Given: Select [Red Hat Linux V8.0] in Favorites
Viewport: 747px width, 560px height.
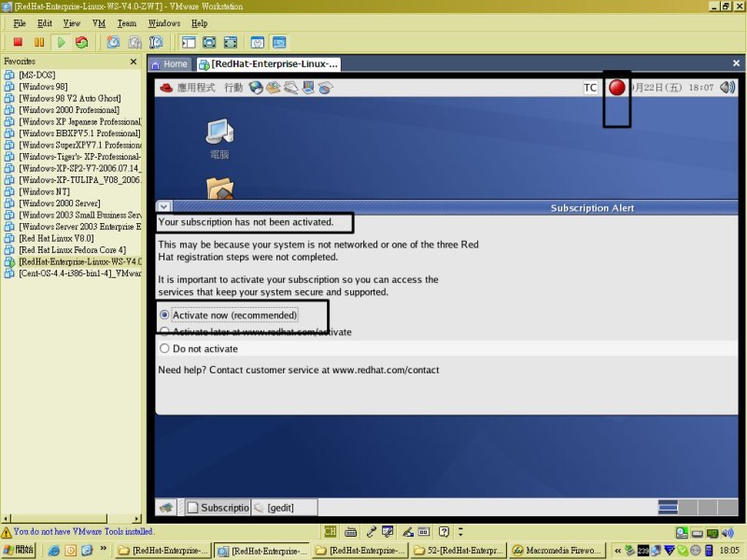Looking at the screenshot, I should [56, 238].
